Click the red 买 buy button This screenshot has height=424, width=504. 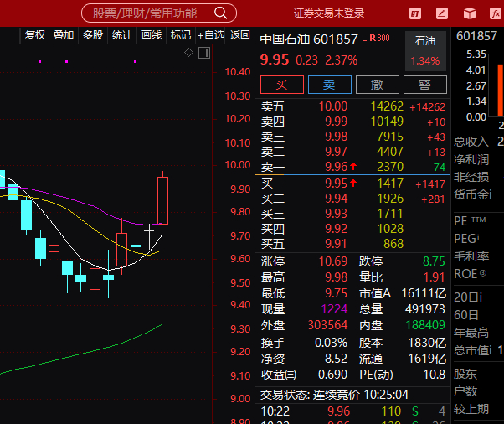coord(282,85)
